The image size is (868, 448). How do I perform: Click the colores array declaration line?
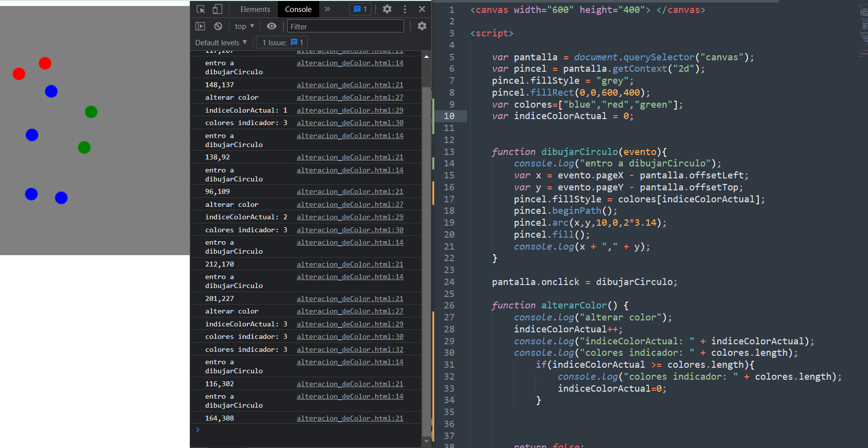click(x=588, y=105)
